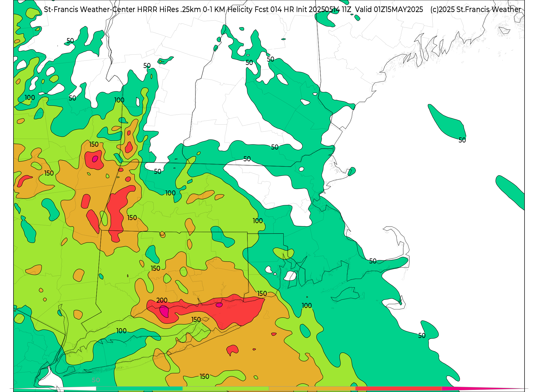This screenshot has height=392, width=538.
Task: Click the large magenta core beside the 200 label
Action: [x=164, y=311]
